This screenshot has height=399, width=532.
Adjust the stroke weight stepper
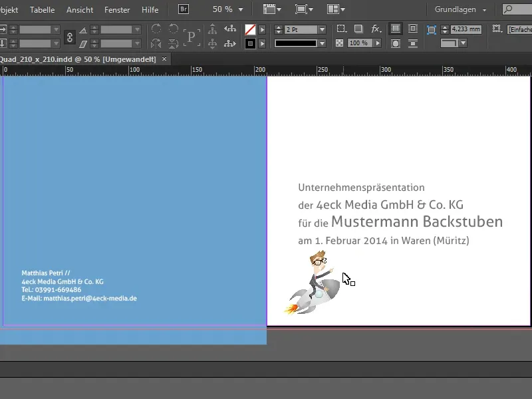[279, 30]
